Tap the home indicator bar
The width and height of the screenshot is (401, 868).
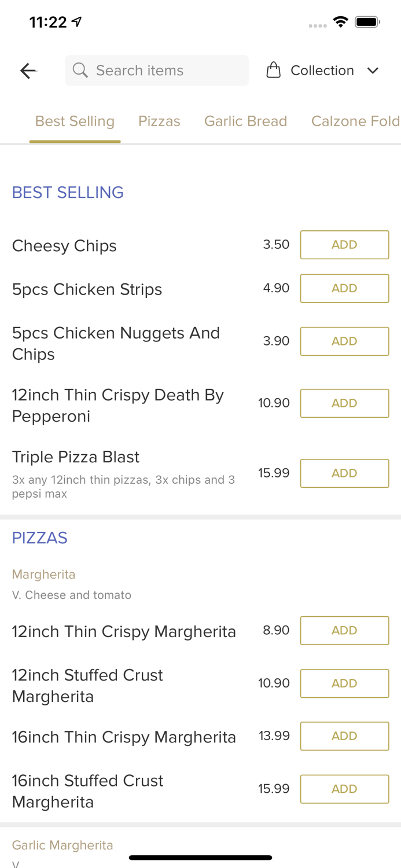point(200,858)
